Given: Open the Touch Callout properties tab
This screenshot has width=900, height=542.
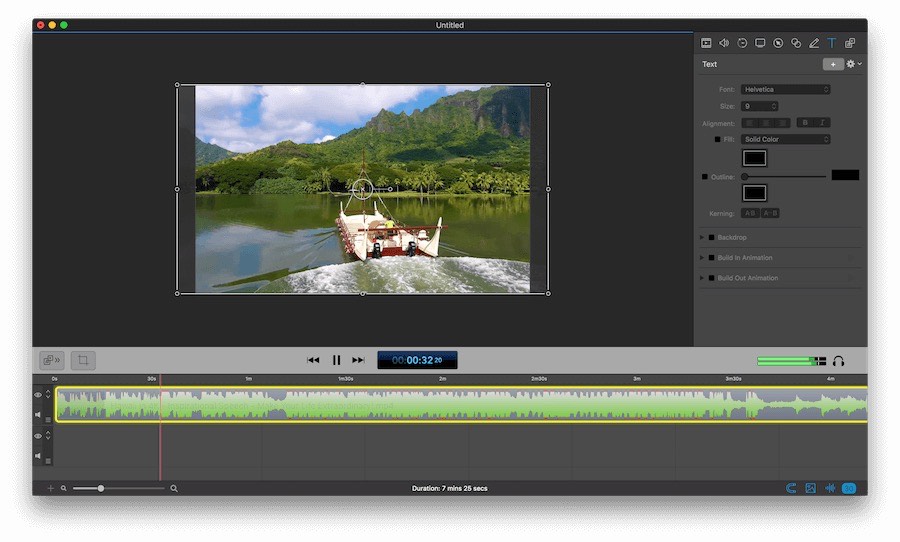Looking at the screenshot, I should pyautogui.click(x=796, y=43).
